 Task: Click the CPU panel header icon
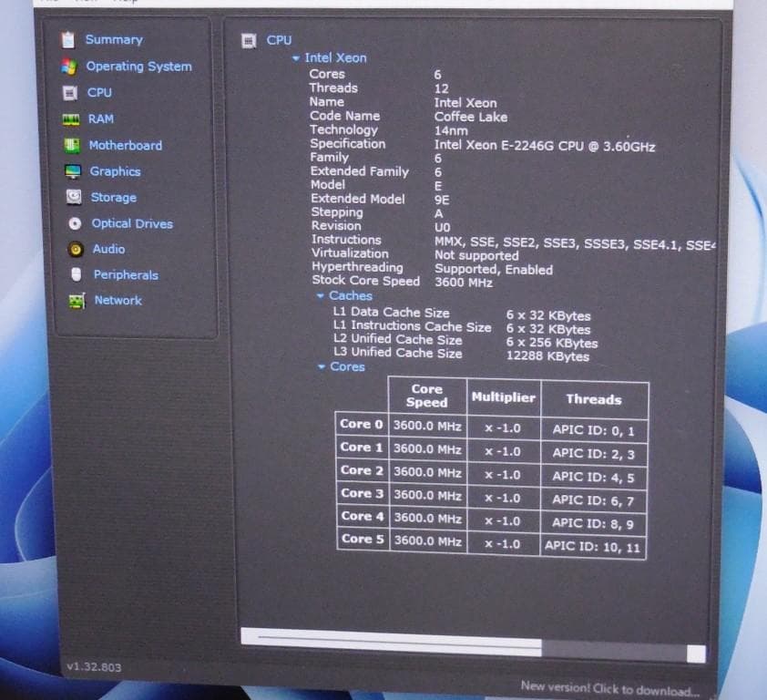coord(250,40)
